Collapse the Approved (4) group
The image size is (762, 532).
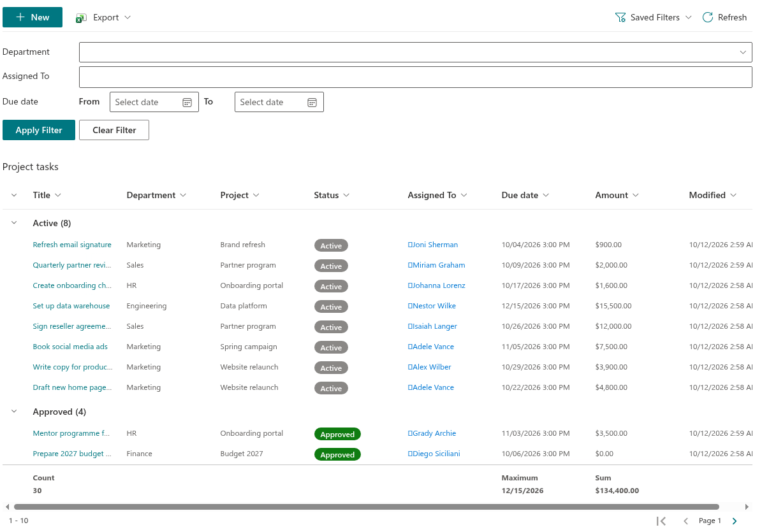coord(14,412)
